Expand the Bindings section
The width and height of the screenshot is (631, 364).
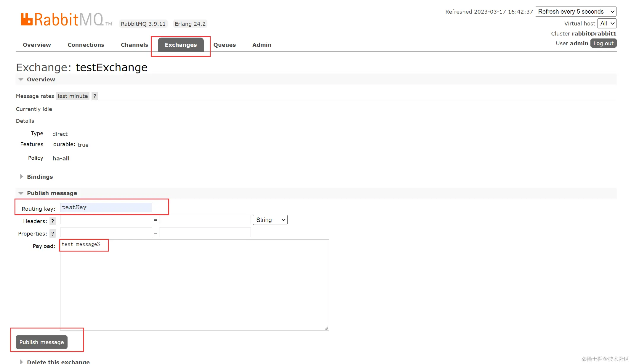(40, 177)
